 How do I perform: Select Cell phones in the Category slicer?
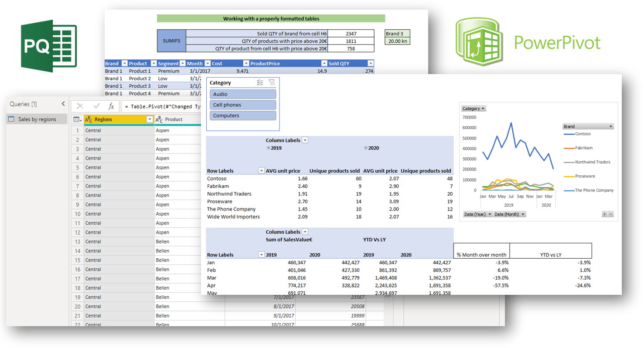243,105
